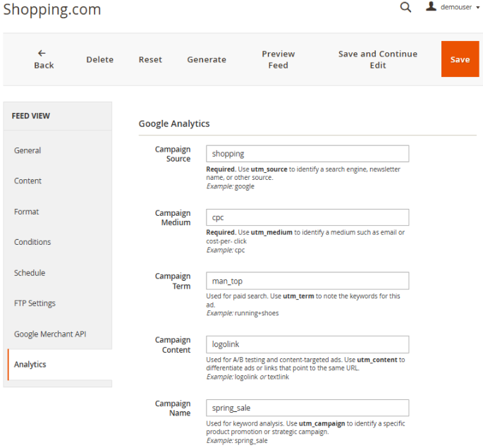Click the Campaign Content input

[307, 344]
